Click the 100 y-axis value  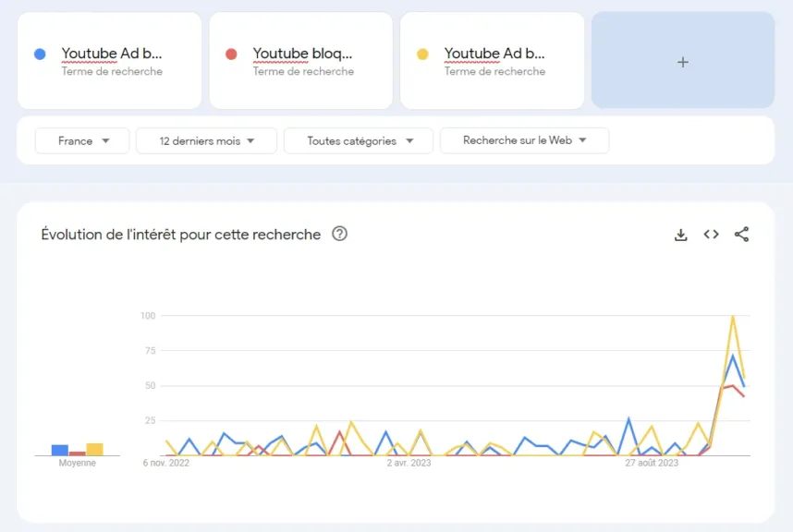pos(148,316)
